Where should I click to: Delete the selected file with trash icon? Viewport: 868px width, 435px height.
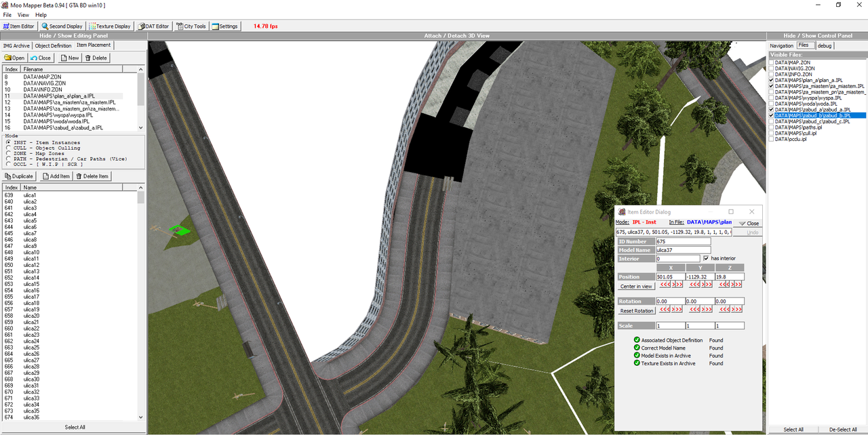point(96,58)
